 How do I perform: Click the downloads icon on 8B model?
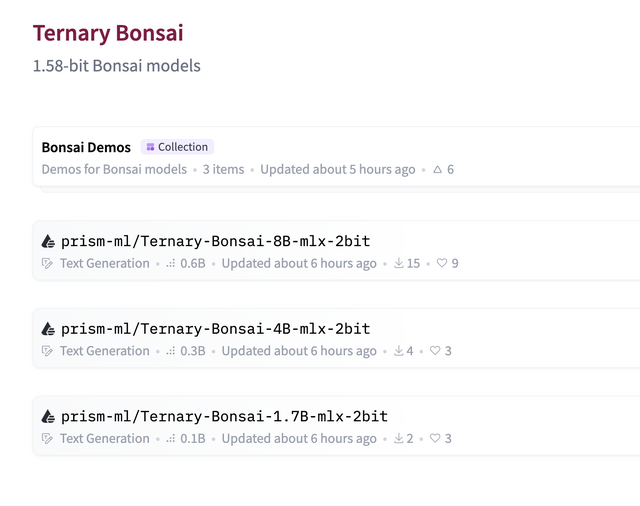point(399,264)
